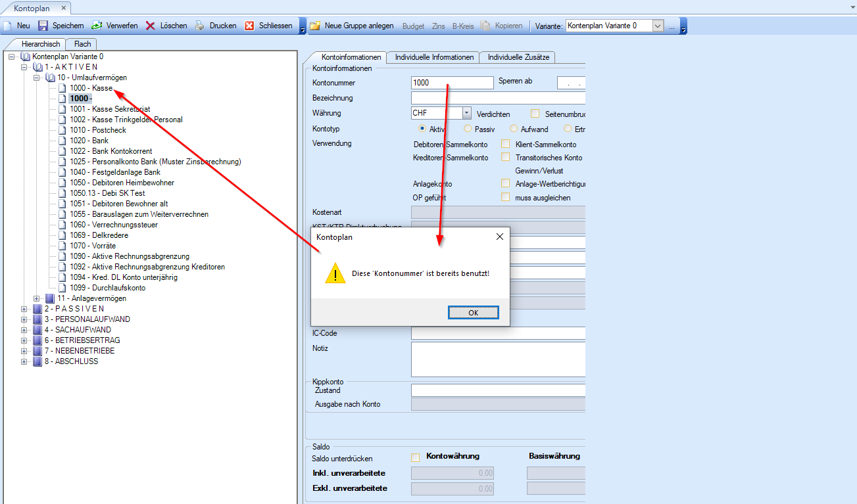Image resolution: width=857 pixels, height=504 pixels.
Task: Click the open book icon of 10 - Umlaufvermögen
Action: pyautogui.click(x=50, y=78)
